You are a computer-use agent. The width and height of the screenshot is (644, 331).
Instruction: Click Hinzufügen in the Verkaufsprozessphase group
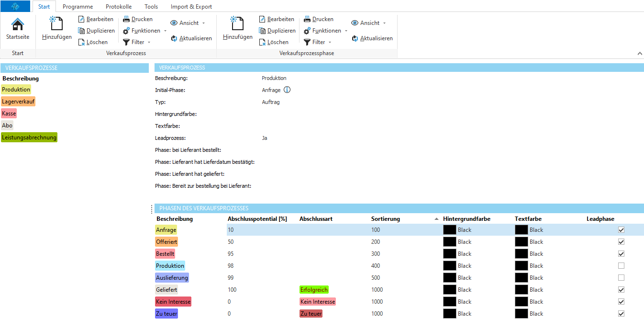(x=237, y=29)
